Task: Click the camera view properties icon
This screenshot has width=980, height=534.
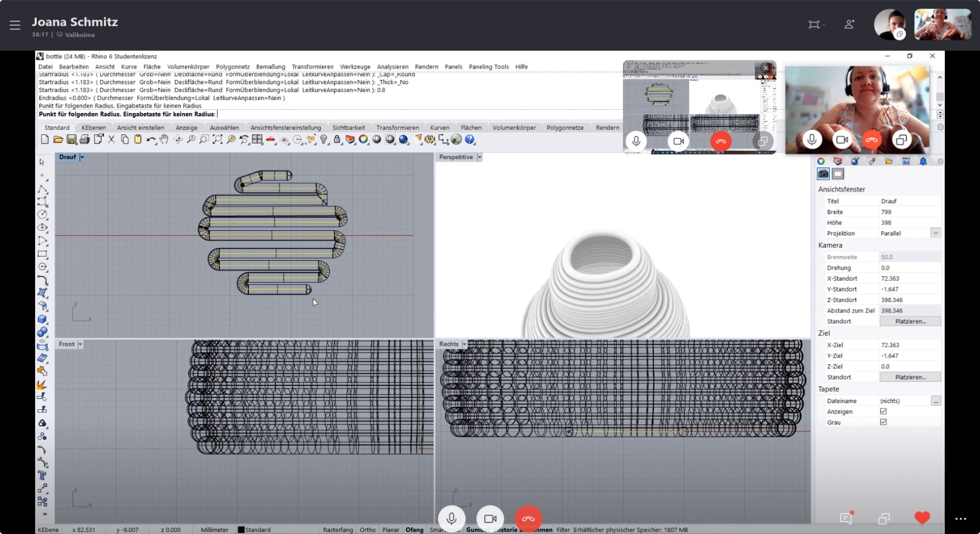Action: point(823,174)
